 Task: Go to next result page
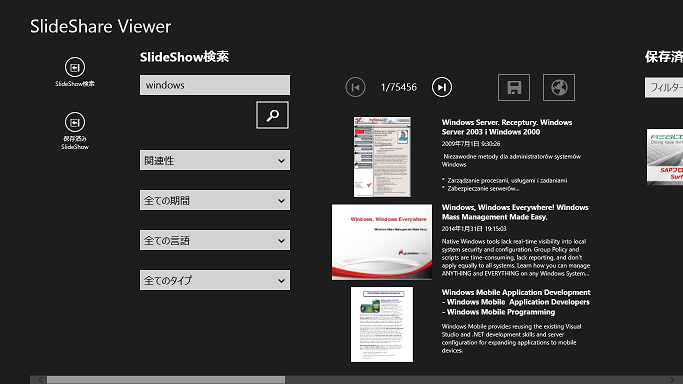(x=442, y=87)
